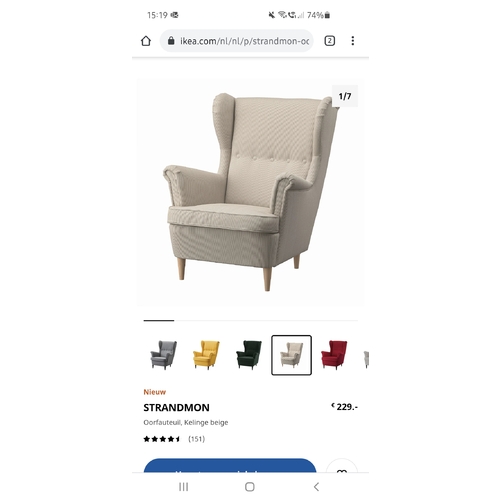500x500 pixels.
Task: Select the red Strandmon chair variant
Action: point(334,355)
